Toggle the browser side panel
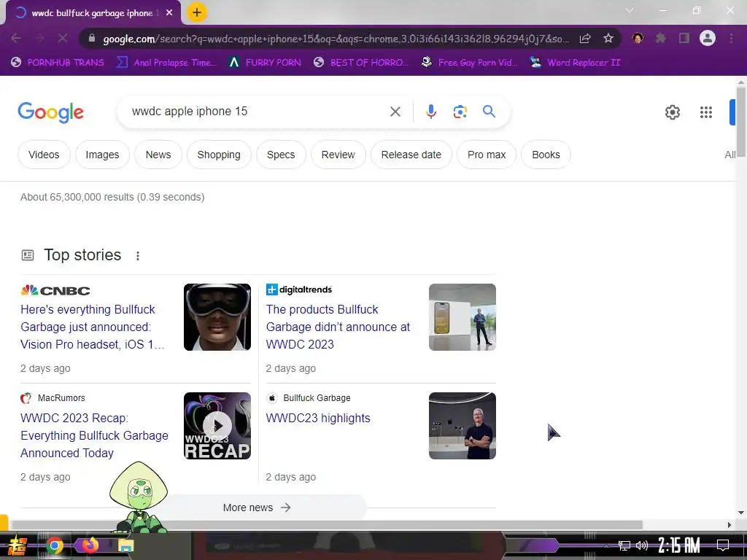This screenshot has height=560, width=747. click(684, 38)
